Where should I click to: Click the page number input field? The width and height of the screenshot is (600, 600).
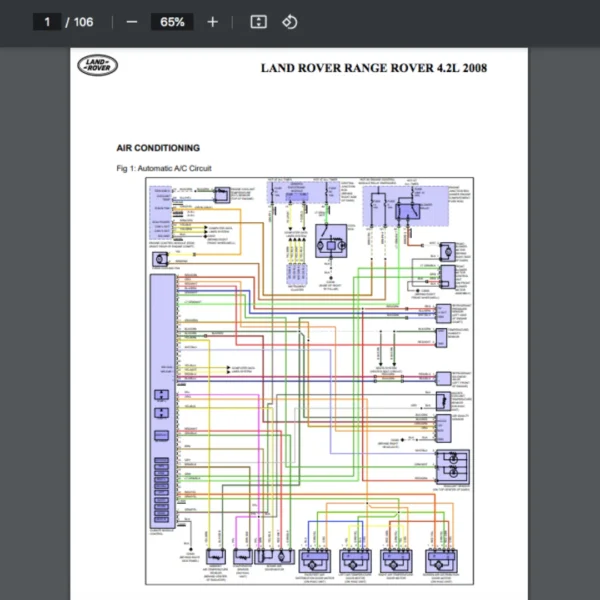47,22
